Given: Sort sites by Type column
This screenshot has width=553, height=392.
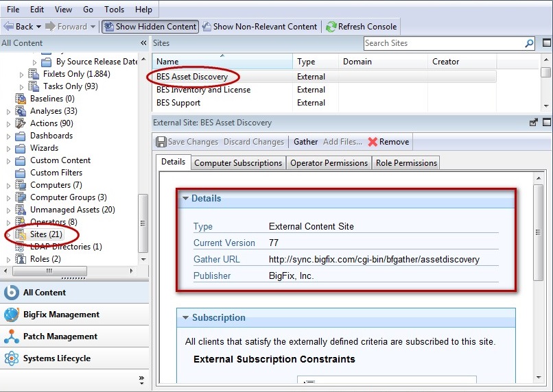Looking at the screenshot, I should pyautogui.click(x=316, y=62).
